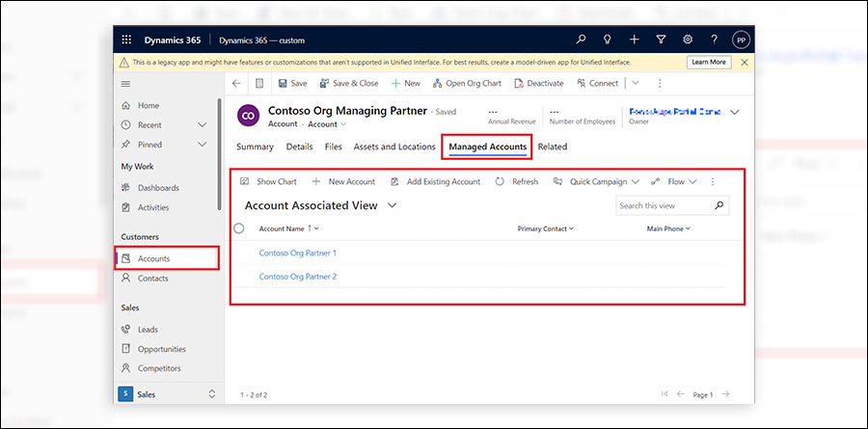Image resolution: width=868 pixels, height=429 pixels.
Task: Refresh the subgrid
Action: (x=517, y=181)
